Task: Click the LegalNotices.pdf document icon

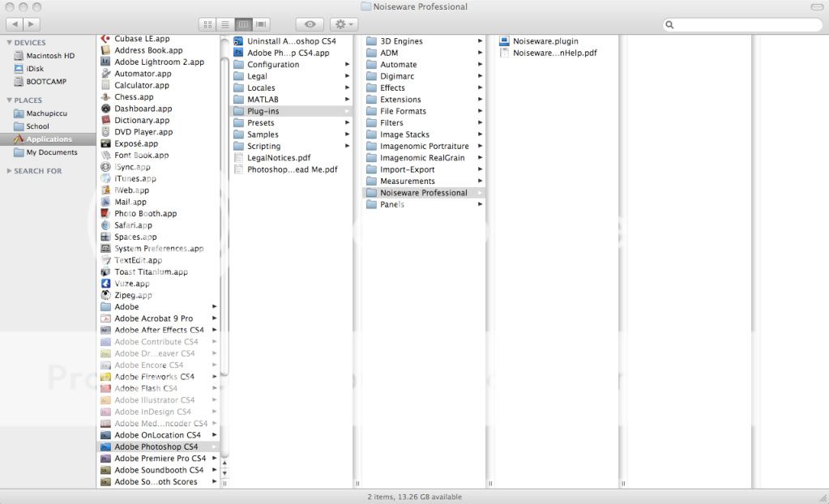Action: 238,157
